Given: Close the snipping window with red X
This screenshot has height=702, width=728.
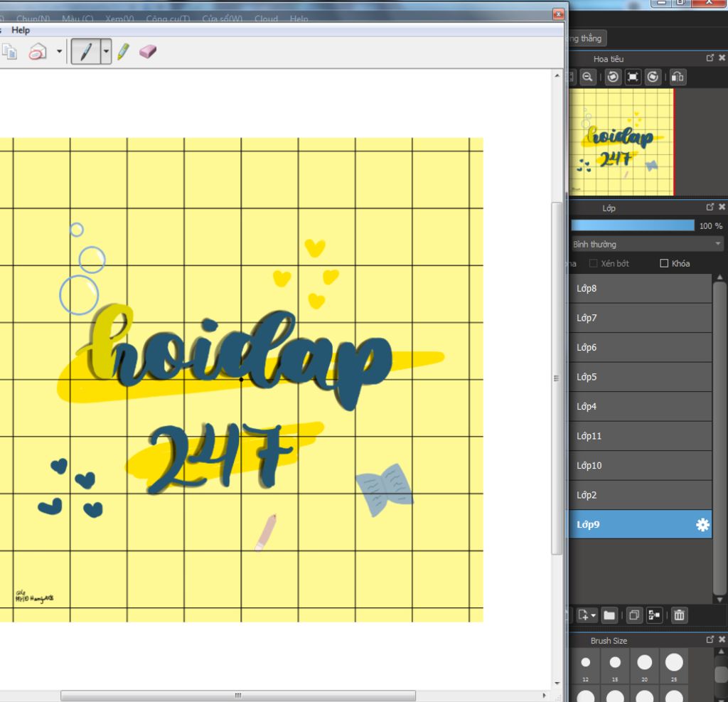Looking at the screenshot, I should (x=559, y=14).
